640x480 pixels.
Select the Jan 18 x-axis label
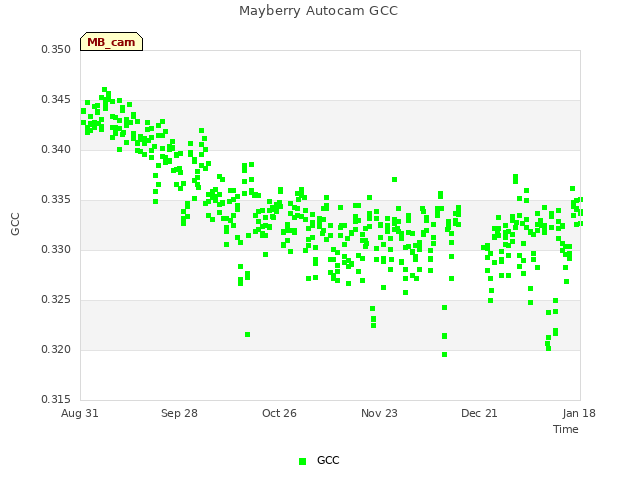click(579, 413)
